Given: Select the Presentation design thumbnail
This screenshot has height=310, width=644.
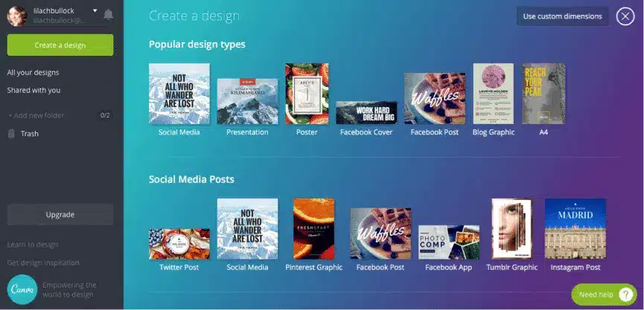Looking at the screenshot, I should tap(247, 102).
